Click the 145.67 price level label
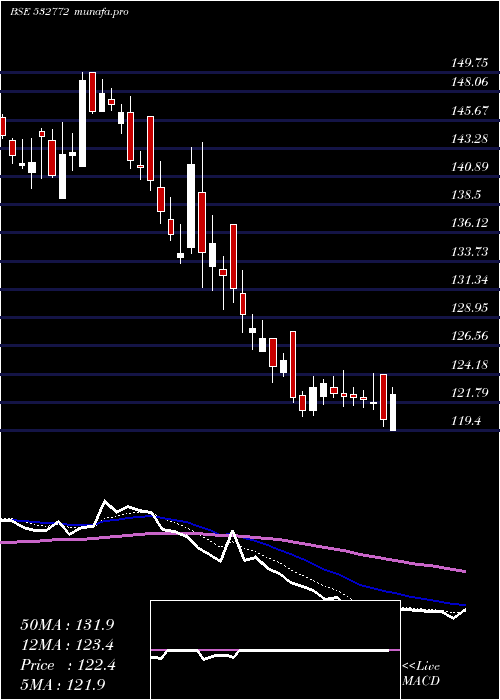The height and width of the screenshot is (700, 500). tap(470, 111)
